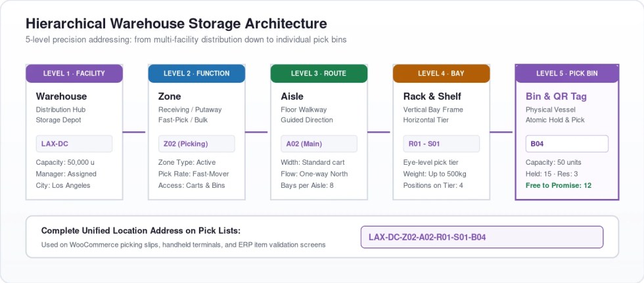Image resolution: width=644 pixels, height=283 pixels.
Task: Click Bays per Aisle: 8 line
Action: point(307,185)
